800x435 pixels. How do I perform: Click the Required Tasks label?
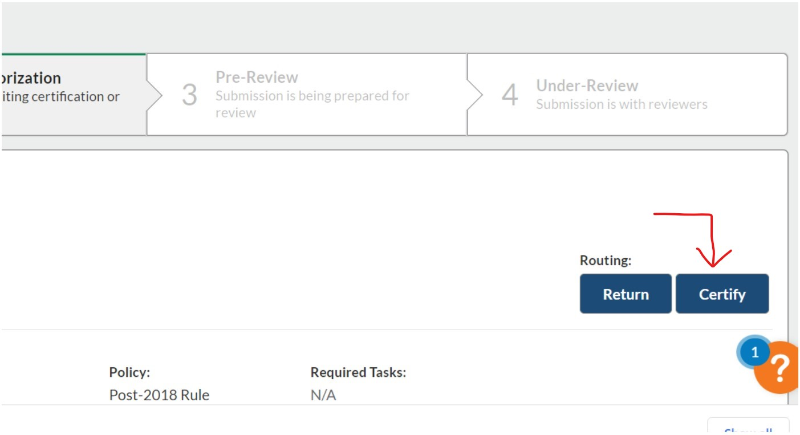358,372
